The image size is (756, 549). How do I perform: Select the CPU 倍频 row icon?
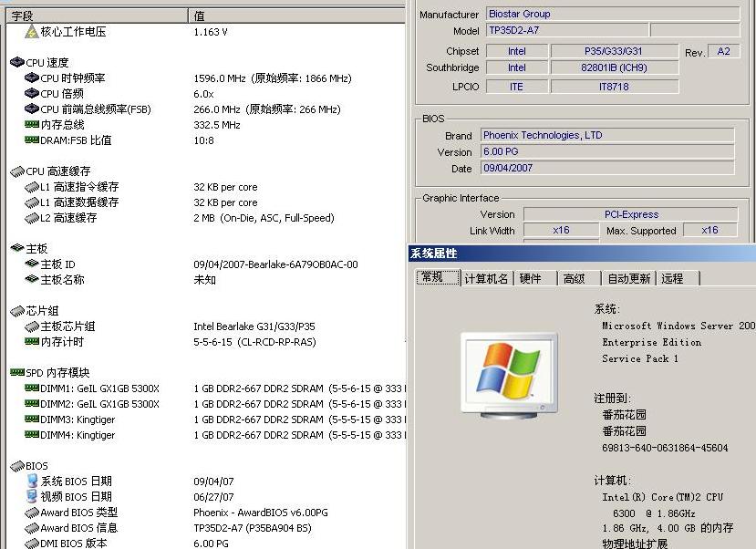(x=32, y=93)
